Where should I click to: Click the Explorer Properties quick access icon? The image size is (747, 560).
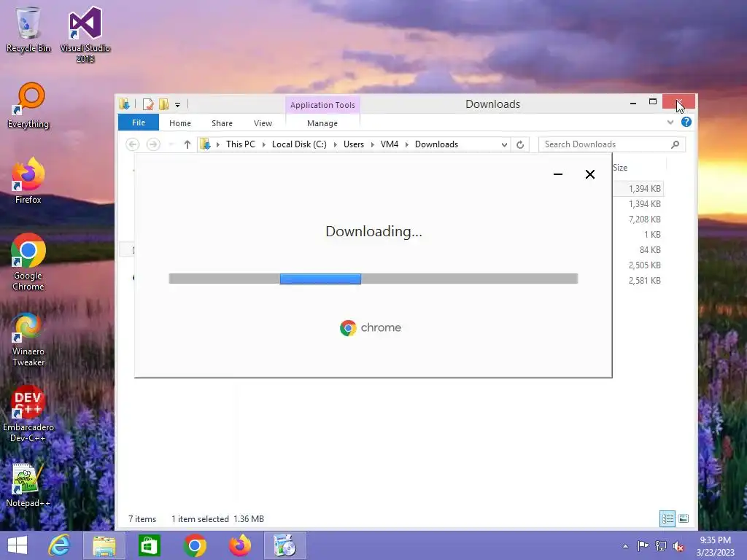[148, 104]
